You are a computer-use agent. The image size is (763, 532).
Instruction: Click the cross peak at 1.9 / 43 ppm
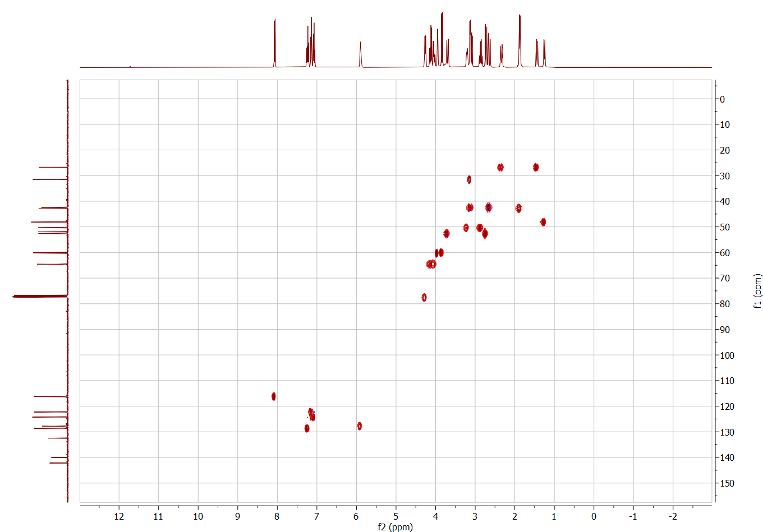pyautogui.click(x=519, y=208)
